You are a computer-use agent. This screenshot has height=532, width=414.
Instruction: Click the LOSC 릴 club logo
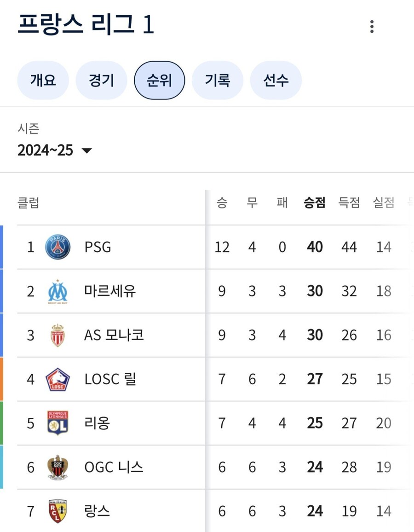[x=57, y=379]
